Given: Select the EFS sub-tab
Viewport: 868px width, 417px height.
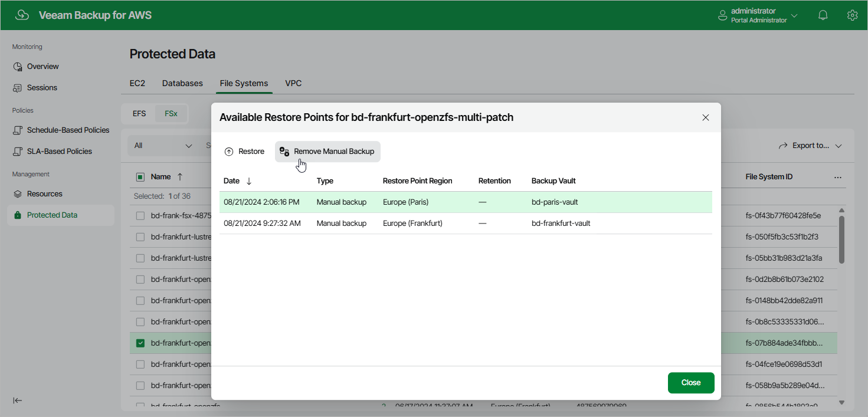Looking at the screenshot, I should click(x=139, y=114).
